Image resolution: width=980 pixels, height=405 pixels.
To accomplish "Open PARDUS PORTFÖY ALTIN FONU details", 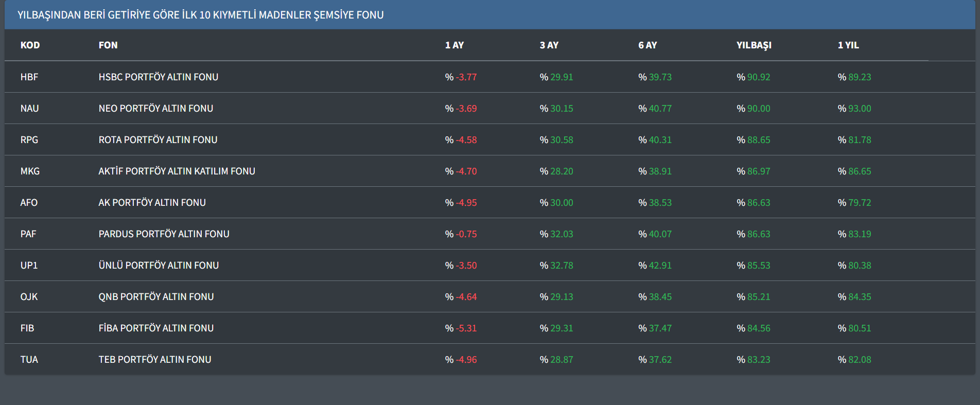I will pos(164,234).
